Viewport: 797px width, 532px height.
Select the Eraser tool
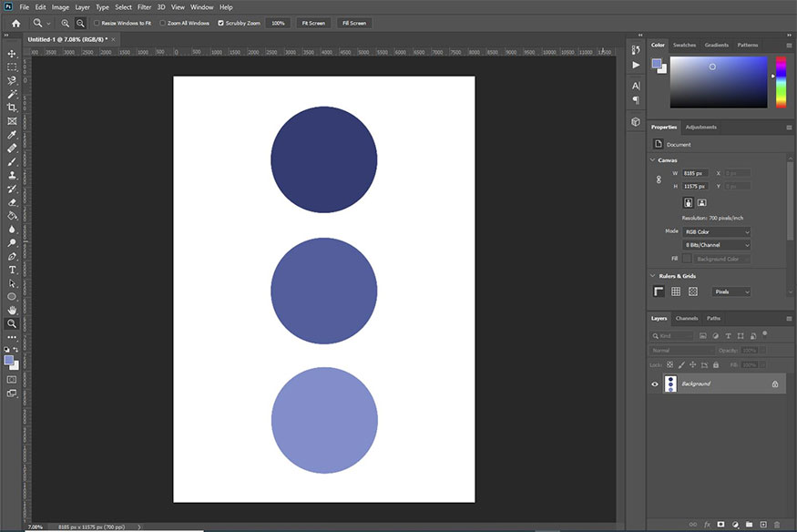12,202
